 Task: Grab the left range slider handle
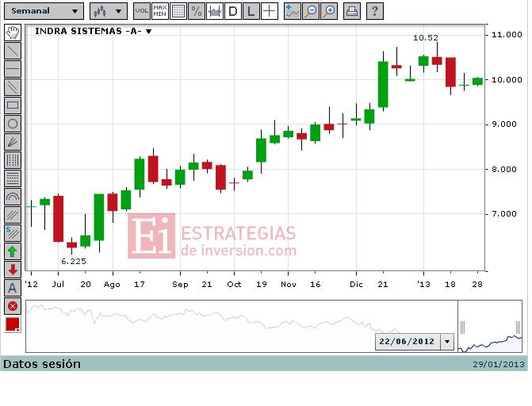tap(462, 327)
